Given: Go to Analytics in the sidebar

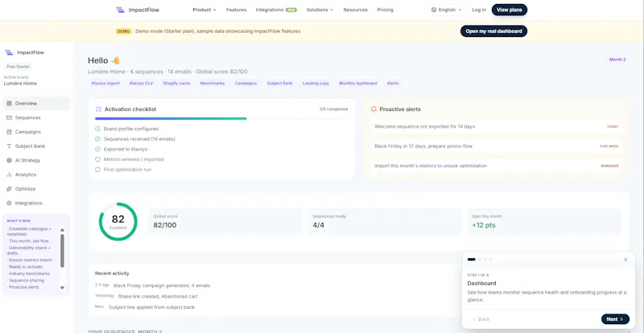Looking at the screenshot, I should tap(36, 175).
